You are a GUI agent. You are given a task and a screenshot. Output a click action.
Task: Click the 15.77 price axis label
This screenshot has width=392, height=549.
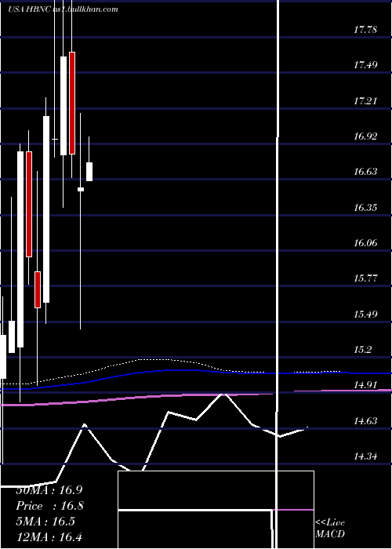[365, 278]
